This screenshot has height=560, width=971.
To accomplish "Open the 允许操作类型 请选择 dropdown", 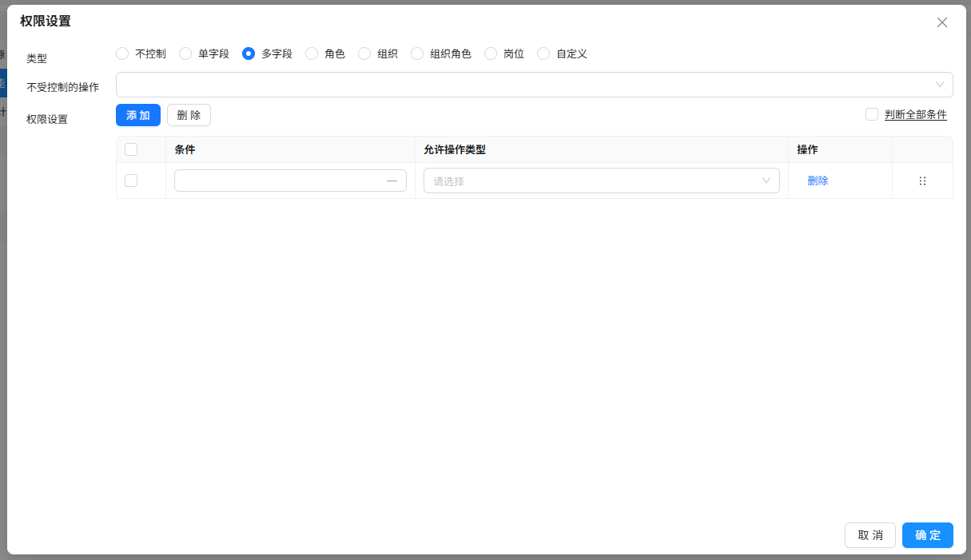I will point(602,181).
